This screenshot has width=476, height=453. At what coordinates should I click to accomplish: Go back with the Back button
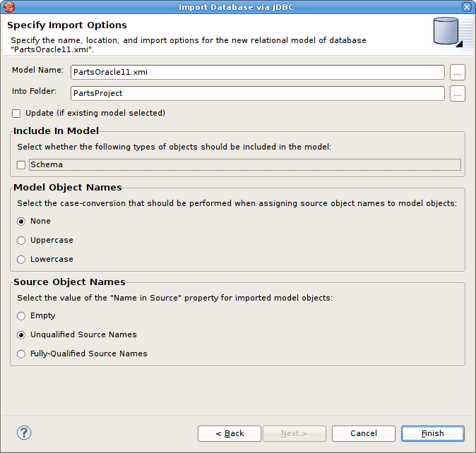pos(230,433)
